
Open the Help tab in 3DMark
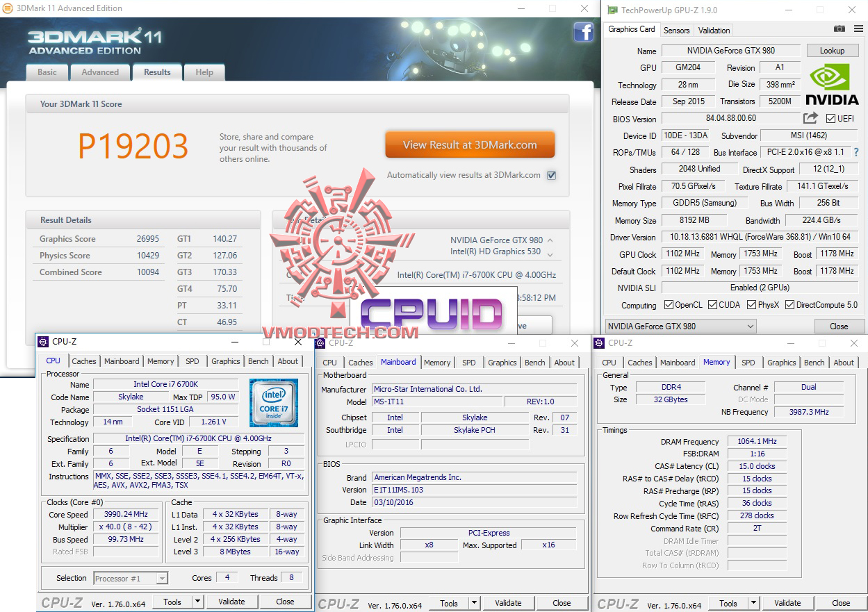click(204, 72)
